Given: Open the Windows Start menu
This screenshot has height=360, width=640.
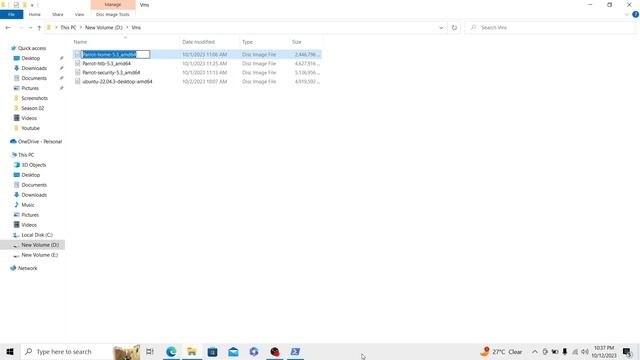Looking at the screenshot, I should 10,351.
